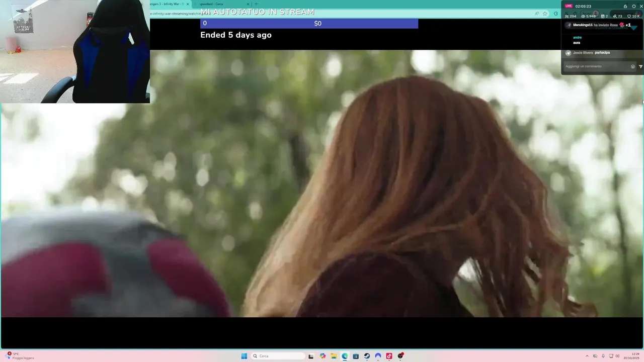Close the Infinity War browser tab
Viewport: 644px width, 362px height.
coord(188,4)
